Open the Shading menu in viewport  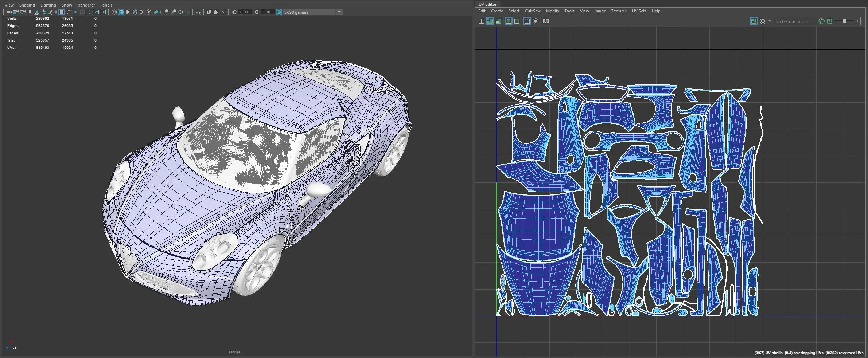[27, 5]
